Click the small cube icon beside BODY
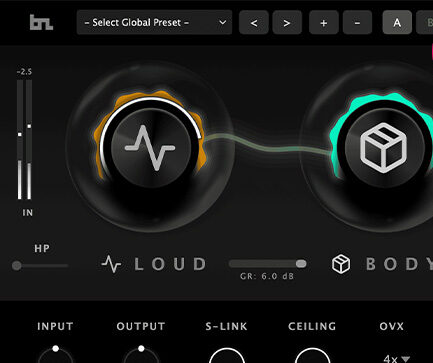 point(341,264)
